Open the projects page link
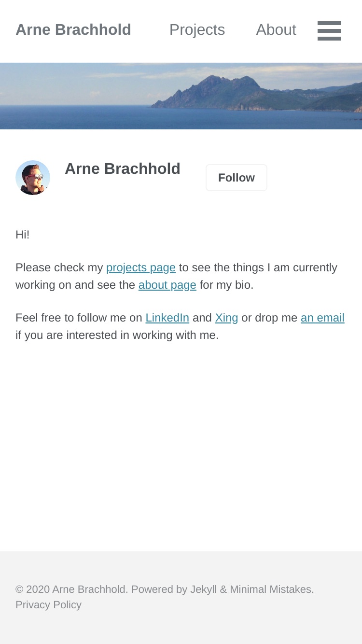The width and height of the screenshot is (362, 644). pyautogui.click(x=141, y=267)
